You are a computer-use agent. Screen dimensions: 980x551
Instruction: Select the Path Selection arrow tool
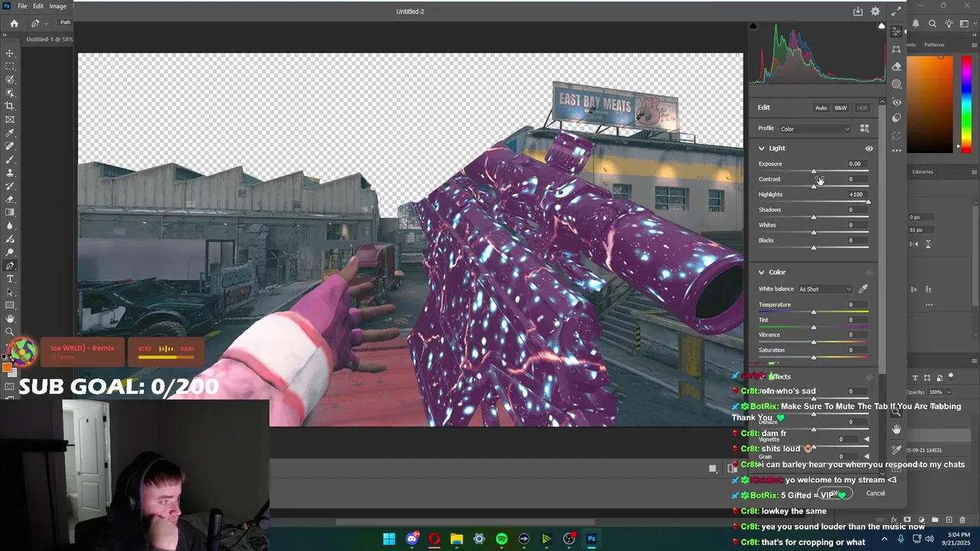click(10, 292)
